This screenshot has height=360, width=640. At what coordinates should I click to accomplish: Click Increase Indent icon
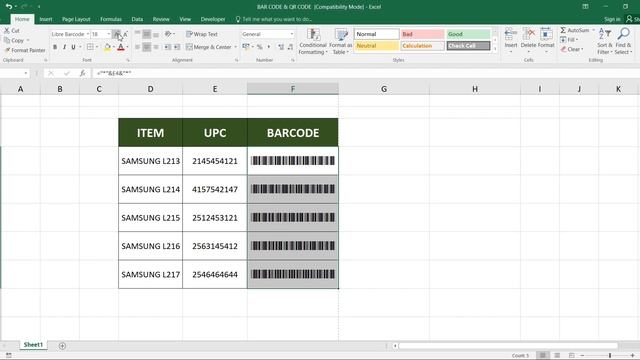pyautogui.click(x=177, y=47)
